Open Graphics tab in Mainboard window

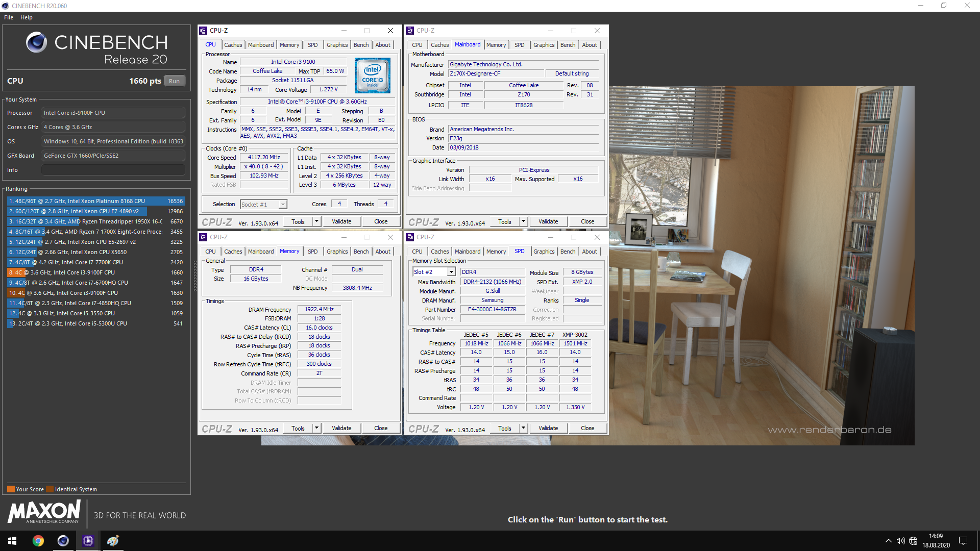544,45
